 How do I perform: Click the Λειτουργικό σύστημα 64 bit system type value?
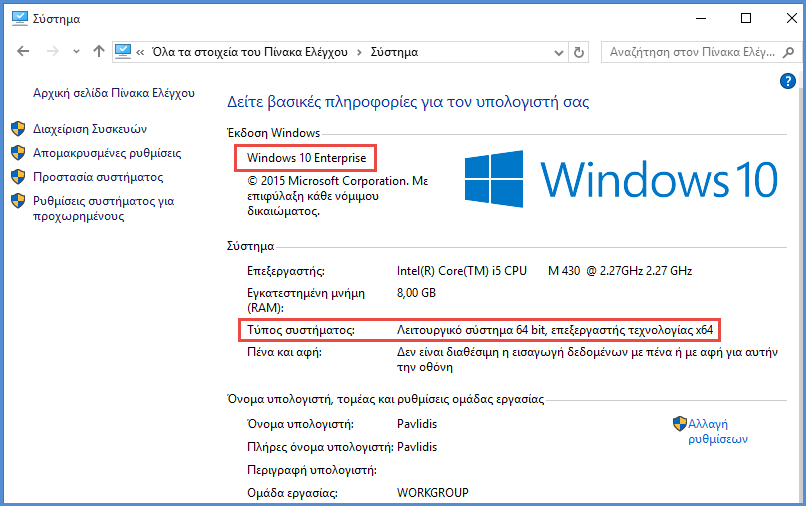coord(555,330)
